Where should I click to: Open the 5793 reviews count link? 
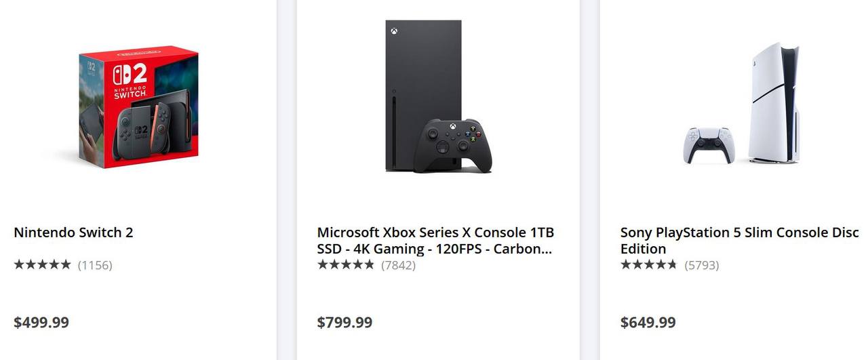701,265
